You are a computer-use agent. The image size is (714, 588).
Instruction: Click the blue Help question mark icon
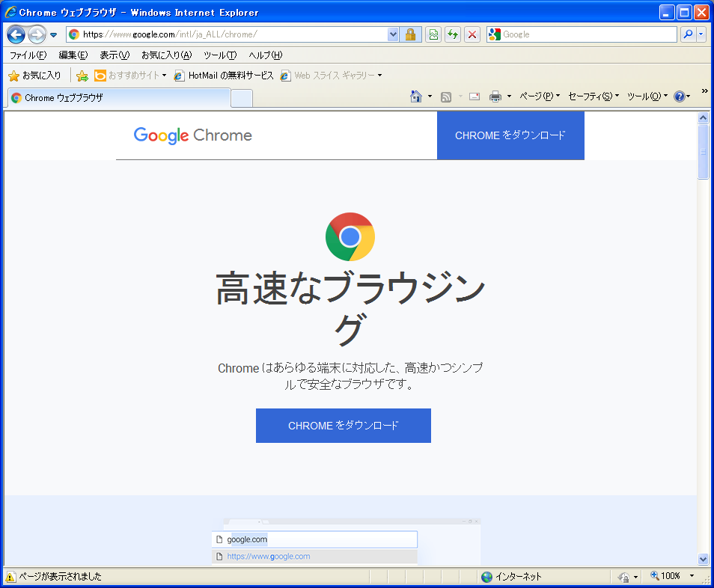[679, 97]
